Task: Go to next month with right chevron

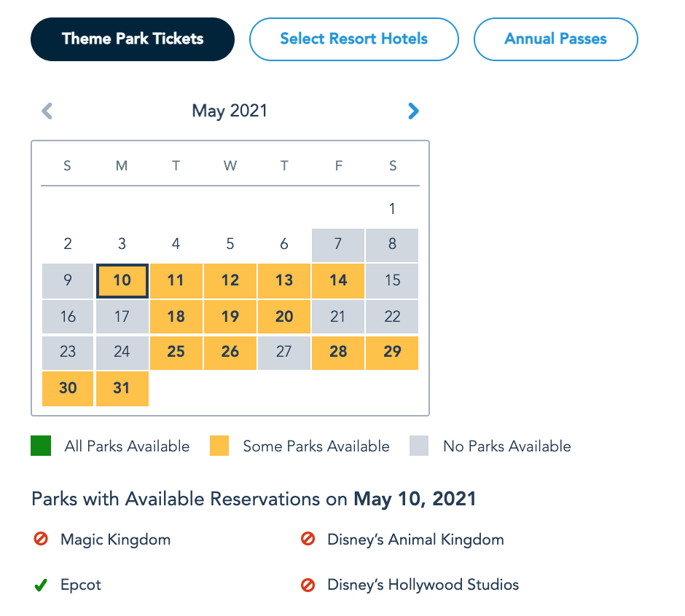Action: pyautogui.click(x=413, y=111)
